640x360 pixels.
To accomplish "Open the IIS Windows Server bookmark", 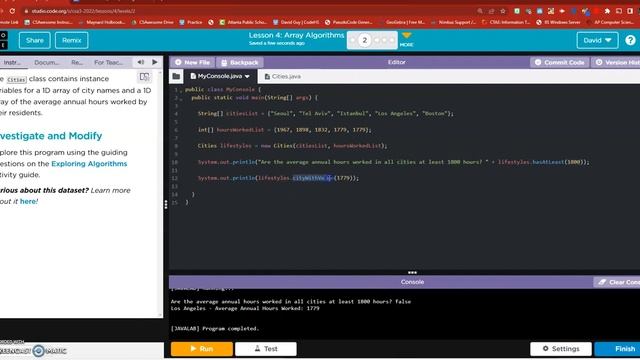I will tap(558, 22).
